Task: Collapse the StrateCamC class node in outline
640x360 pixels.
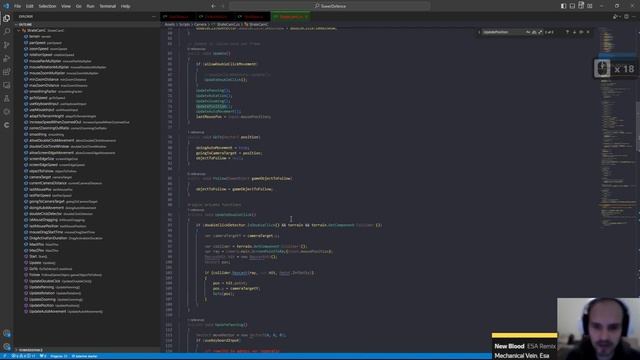Action: (19, 31)
